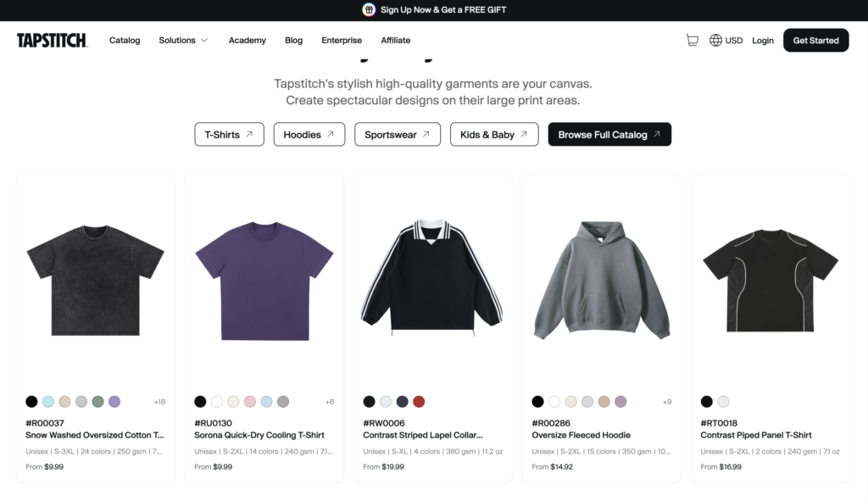Click Browse Full Catalog button
This screenshot has width=868, height=501.
tap(609, 134)
